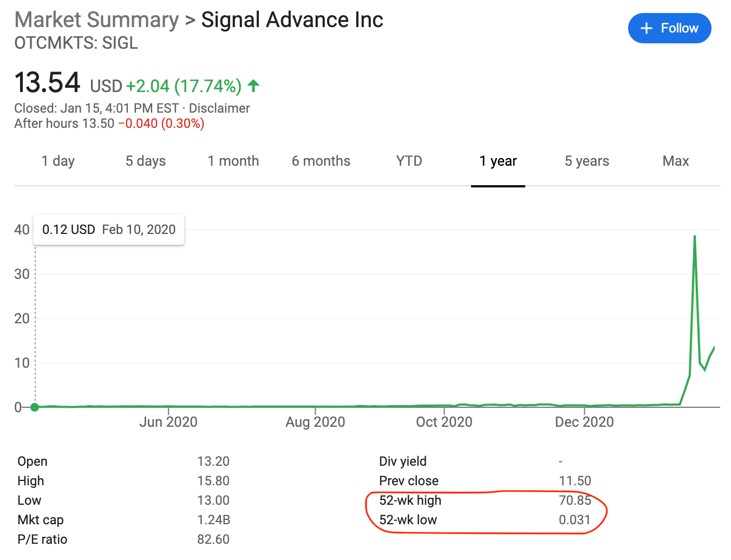
Task: Click the plus icon in Follow button
Action: point(647,28)
